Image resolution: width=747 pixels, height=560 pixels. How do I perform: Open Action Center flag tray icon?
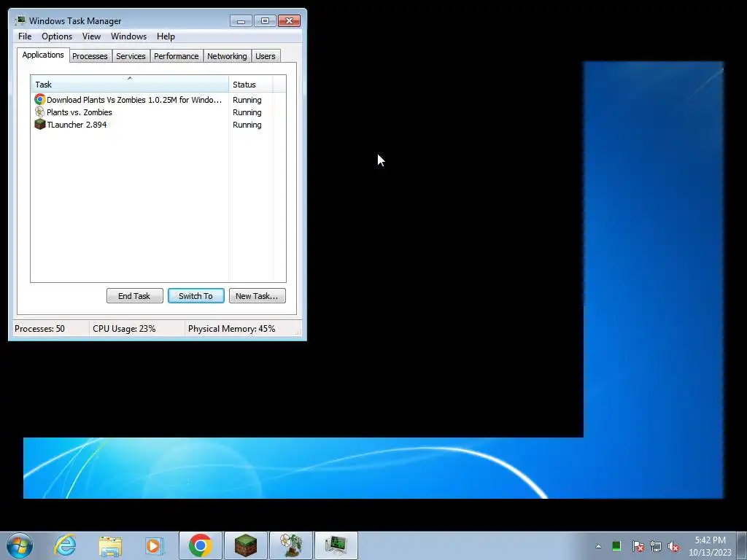(638, 546)
